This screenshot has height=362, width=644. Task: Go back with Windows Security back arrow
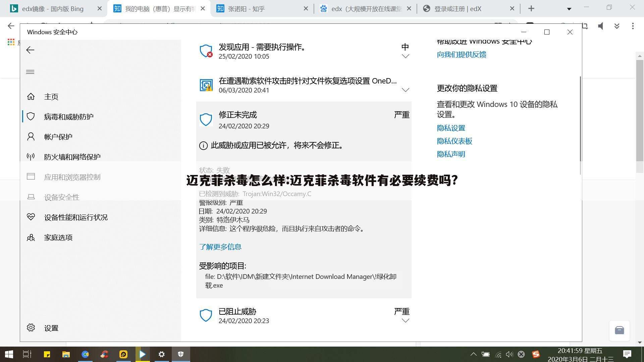30,50
